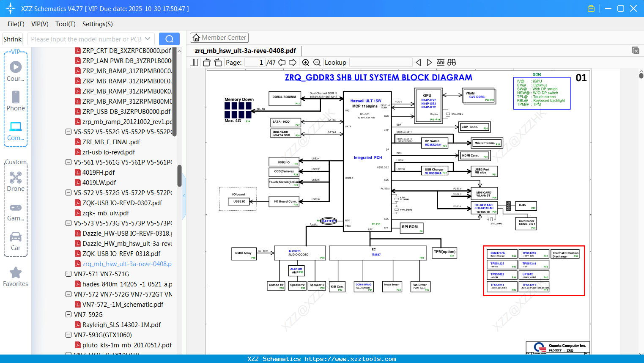Jump to next lookup result
The height and width of the screenshot is (363, 644).
coord(429,63)
